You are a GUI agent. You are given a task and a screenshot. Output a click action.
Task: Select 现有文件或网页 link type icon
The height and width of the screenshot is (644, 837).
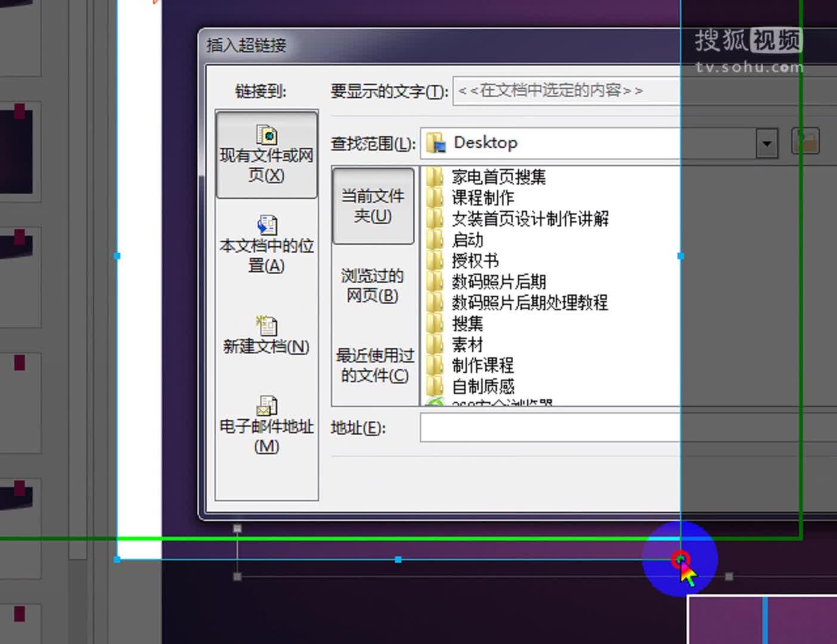(266, 133)
